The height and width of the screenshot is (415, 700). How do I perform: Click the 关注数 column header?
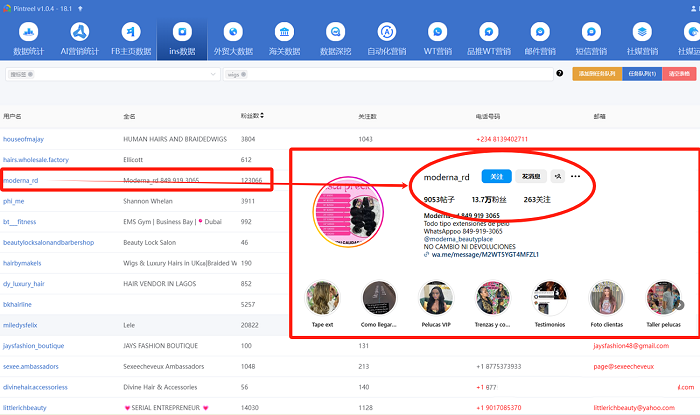(x=367, y=116)
